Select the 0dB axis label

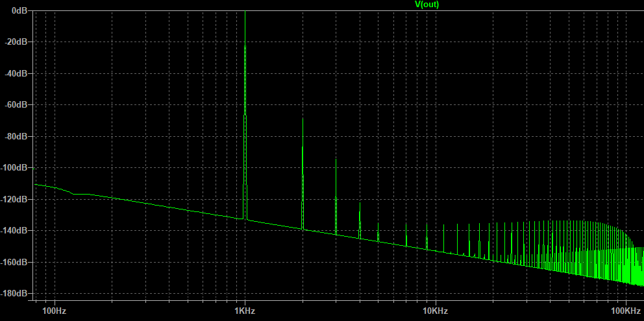[x=19, y=10]
